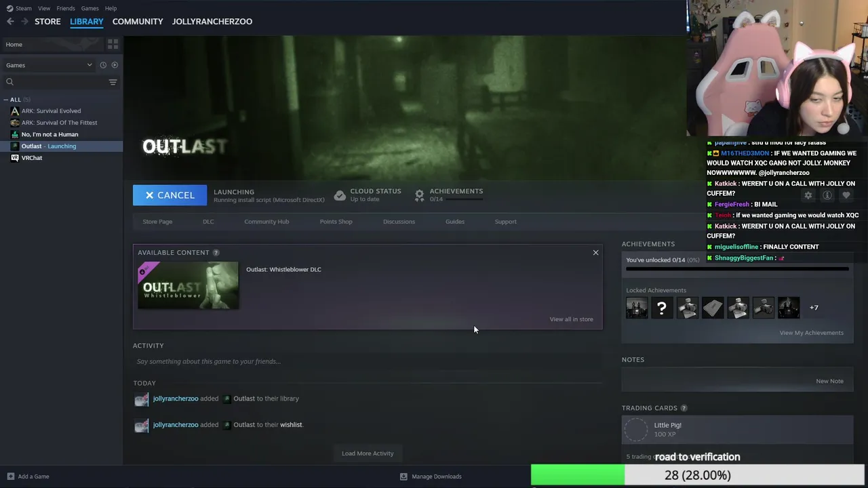Screen dimensions: 868x488
Task: Expand +7 more locked achievements
Action: pyautogui.click(x=814, y=308)
